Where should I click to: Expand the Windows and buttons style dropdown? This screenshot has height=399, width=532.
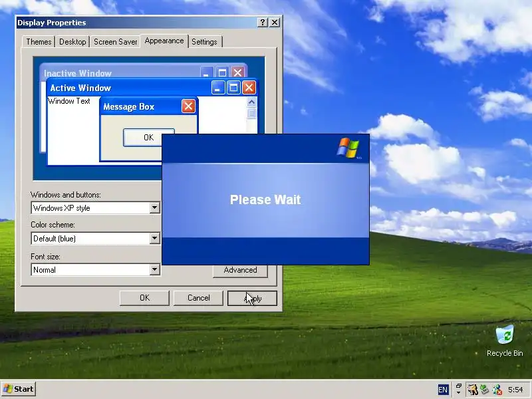tap(154, 207)
